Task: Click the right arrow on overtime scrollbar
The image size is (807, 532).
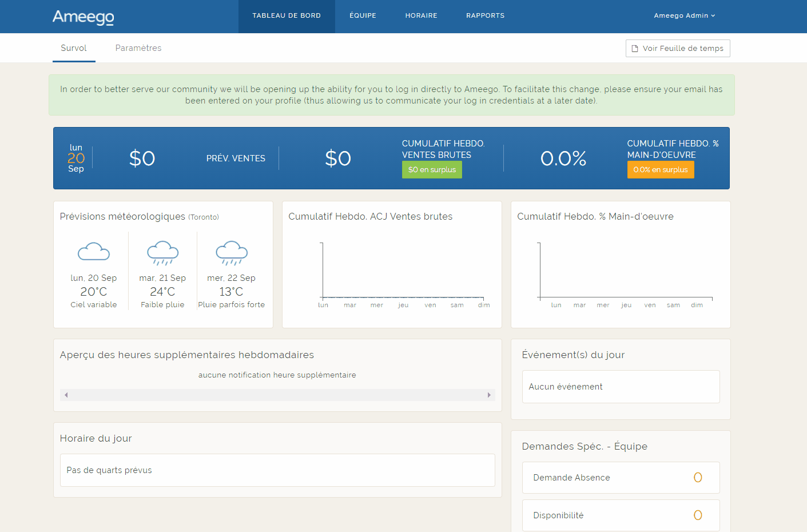Action: click(489, 395)
